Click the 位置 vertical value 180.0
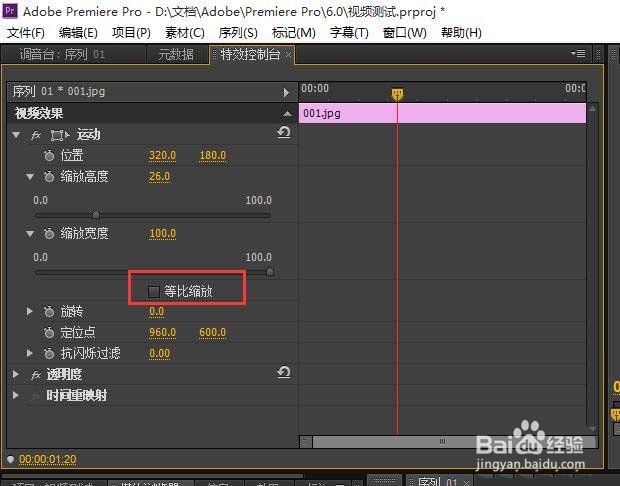Viewport: 620px width, 486px height. [213, 155]
